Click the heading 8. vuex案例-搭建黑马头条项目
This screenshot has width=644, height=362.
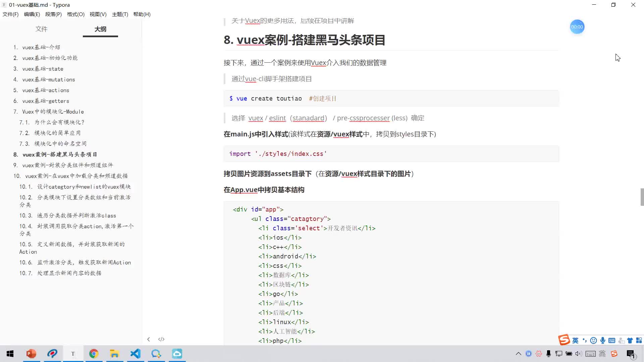pyautogui.click(x=305, y=40)
